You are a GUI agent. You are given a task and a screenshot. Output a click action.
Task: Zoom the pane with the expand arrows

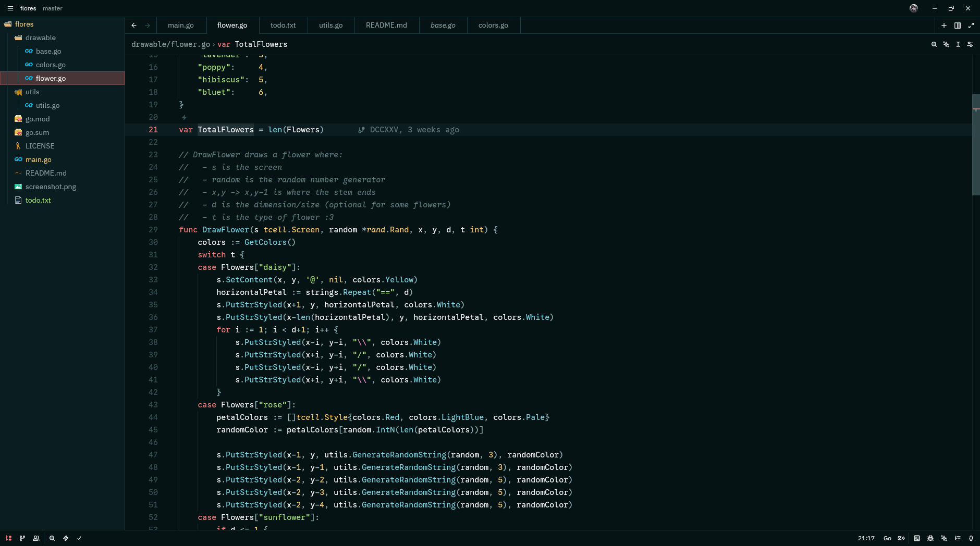tap(971, 26)
